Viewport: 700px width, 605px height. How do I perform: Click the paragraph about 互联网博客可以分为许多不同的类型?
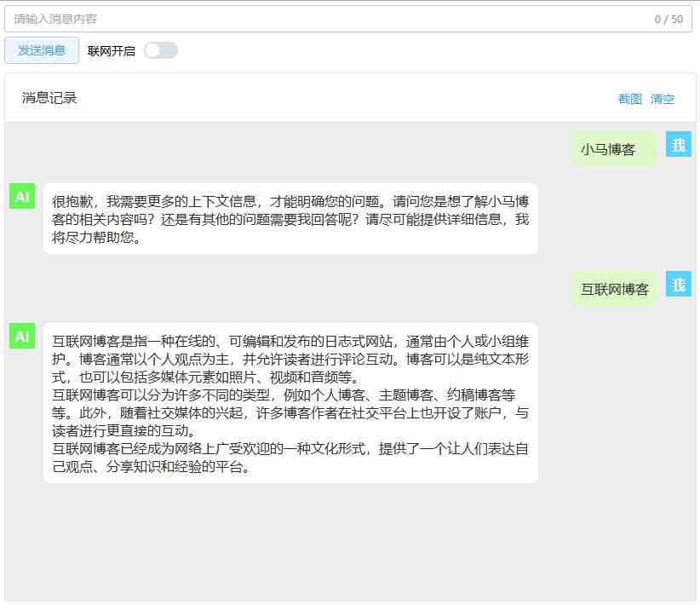pyautogui.click(x=290, y=412)
